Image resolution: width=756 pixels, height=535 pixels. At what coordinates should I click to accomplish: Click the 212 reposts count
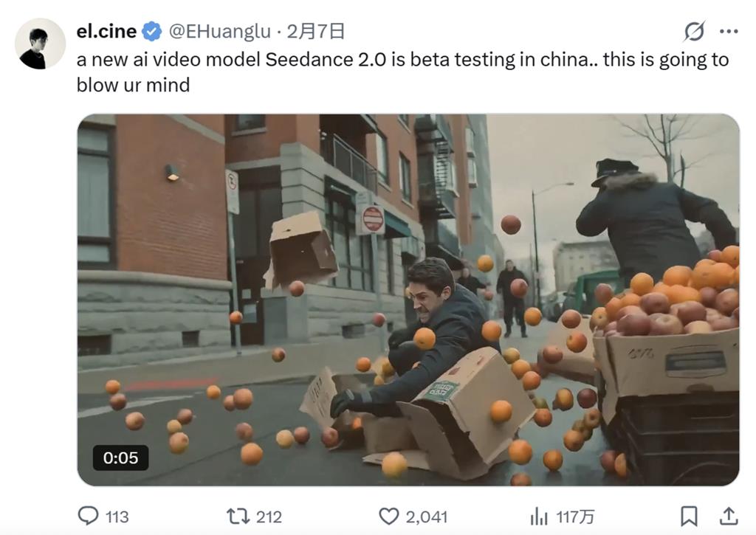click(x=269, y=517)
